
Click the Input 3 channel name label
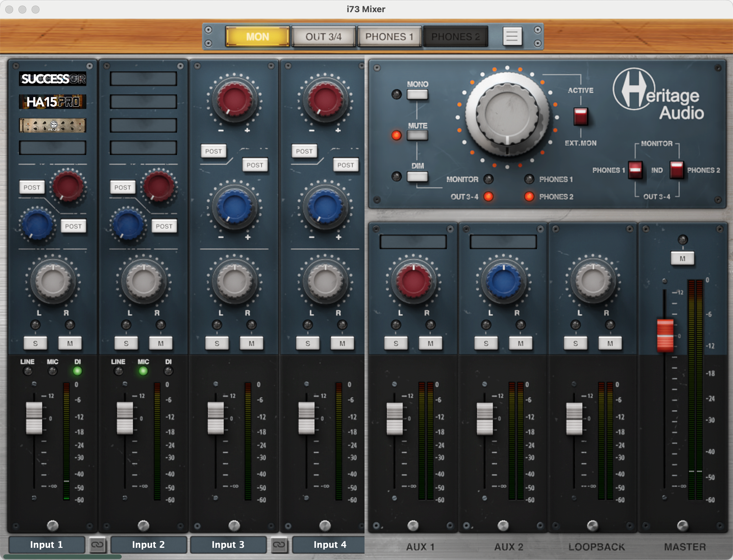[x=228, y=544]
